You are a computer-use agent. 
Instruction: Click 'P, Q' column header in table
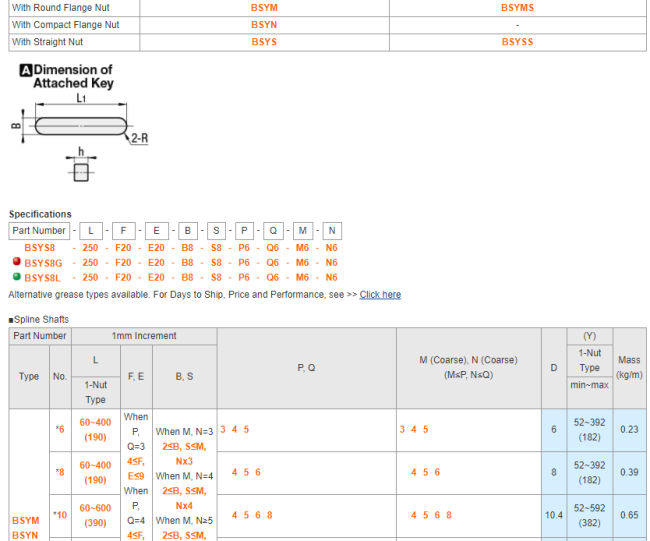click(306, 368)
